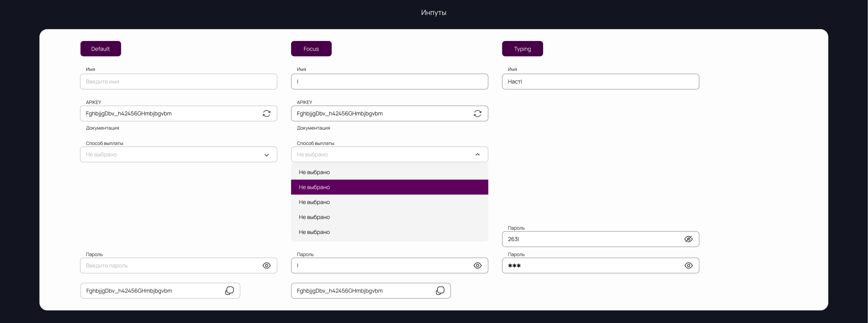Copy key icon in Default column bottom field

(x=229, y=291)
